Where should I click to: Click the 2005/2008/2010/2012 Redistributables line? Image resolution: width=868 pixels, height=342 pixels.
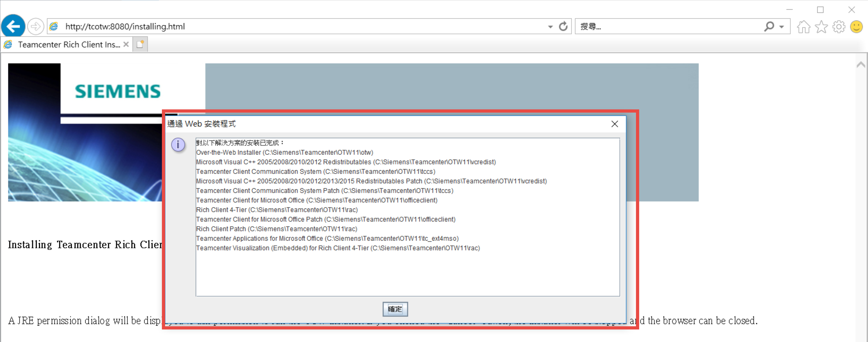[x=346, y=162]
